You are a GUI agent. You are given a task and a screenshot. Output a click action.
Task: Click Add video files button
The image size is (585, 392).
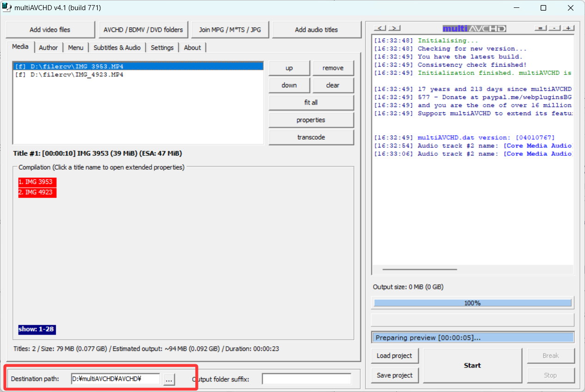coord(50,30)
